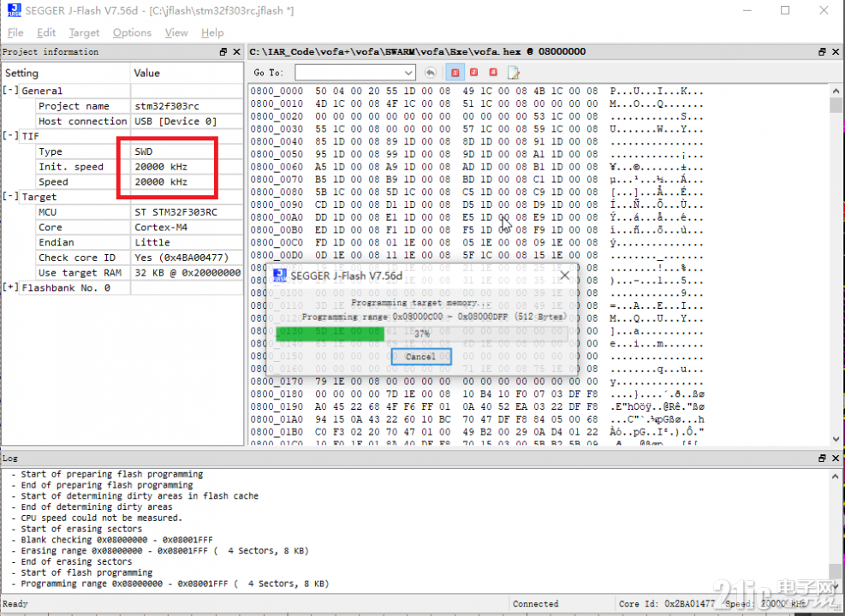Click J-Flash icon in progress dialog title
The width and height of the screenshot is (845, 616).
(280, 275)
